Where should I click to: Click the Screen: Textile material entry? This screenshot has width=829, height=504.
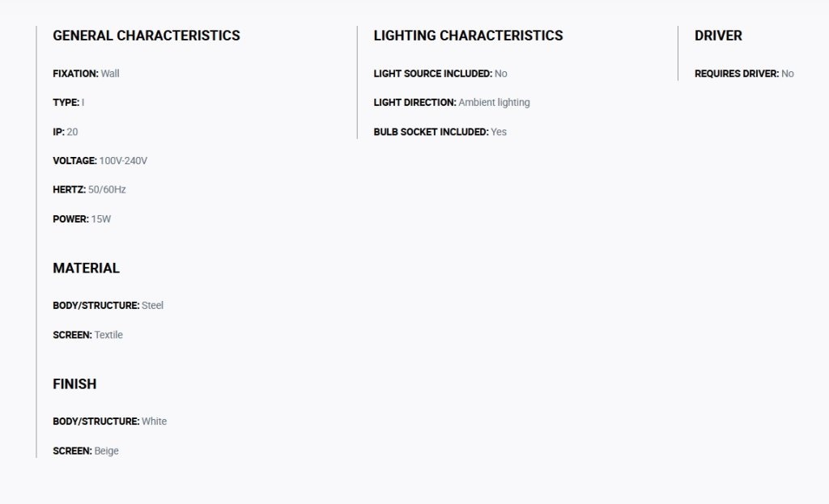pyautogui.click(x=87, y=335)
